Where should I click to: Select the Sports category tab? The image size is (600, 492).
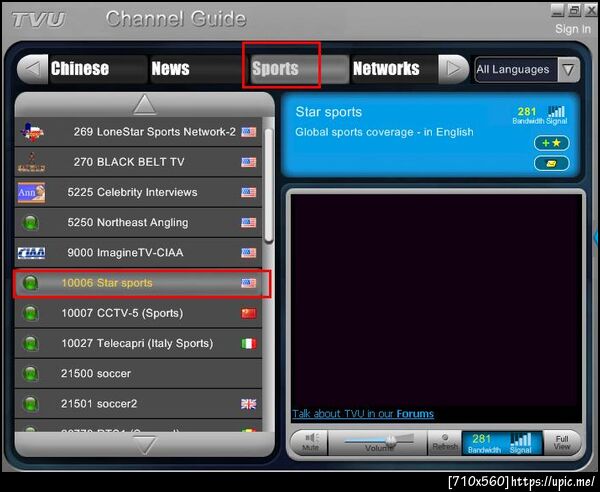pos(298,69)
